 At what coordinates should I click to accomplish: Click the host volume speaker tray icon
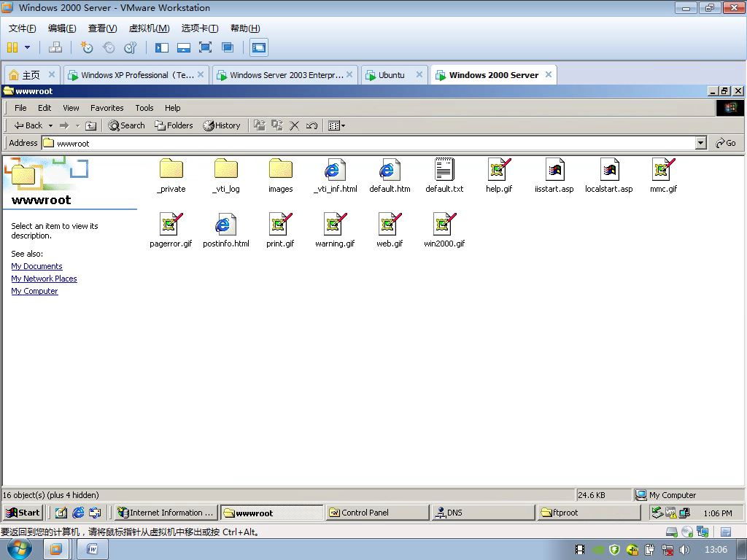(684, 550)
